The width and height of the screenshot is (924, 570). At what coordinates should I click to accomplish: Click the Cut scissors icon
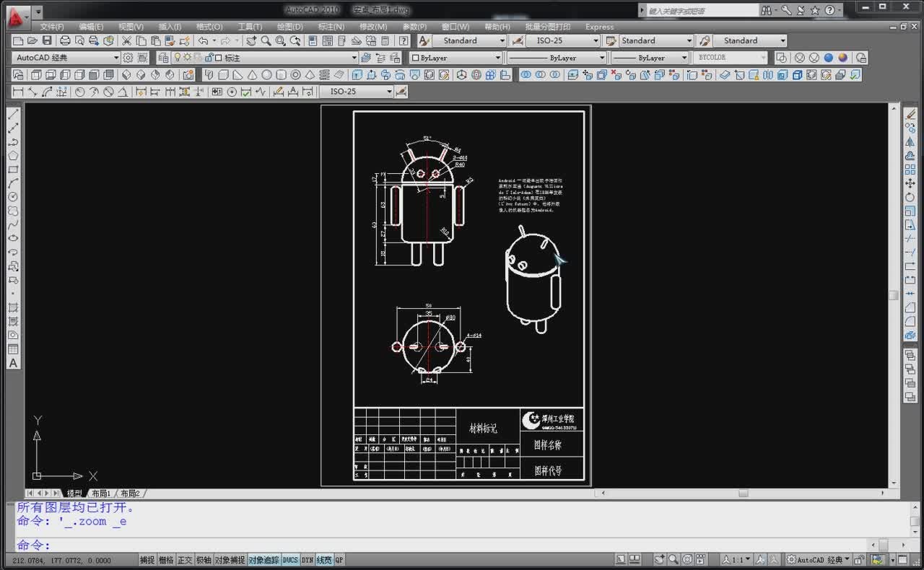[x=127, y=40]
